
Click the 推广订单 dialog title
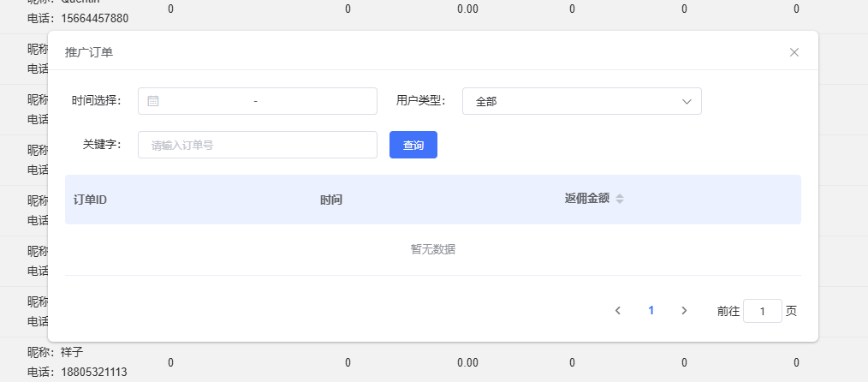pyautogui.click(x=89, y=52)
